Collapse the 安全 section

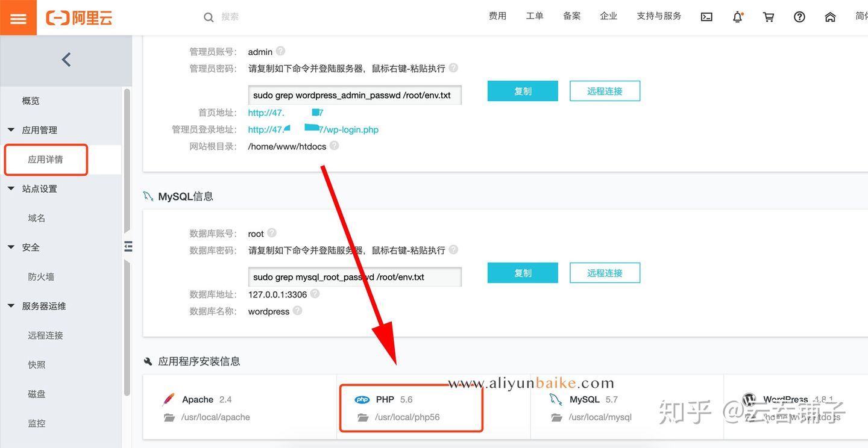point(11,247)
